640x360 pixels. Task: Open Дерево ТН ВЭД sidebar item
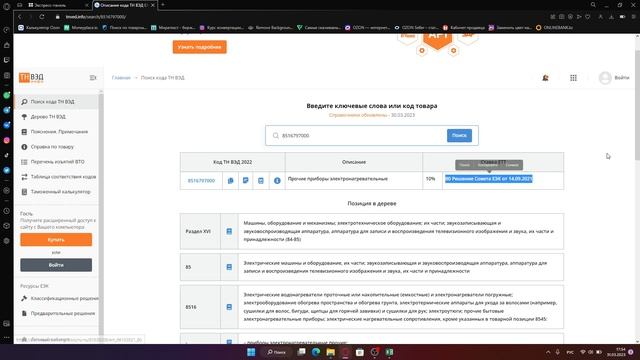[56, 117]
